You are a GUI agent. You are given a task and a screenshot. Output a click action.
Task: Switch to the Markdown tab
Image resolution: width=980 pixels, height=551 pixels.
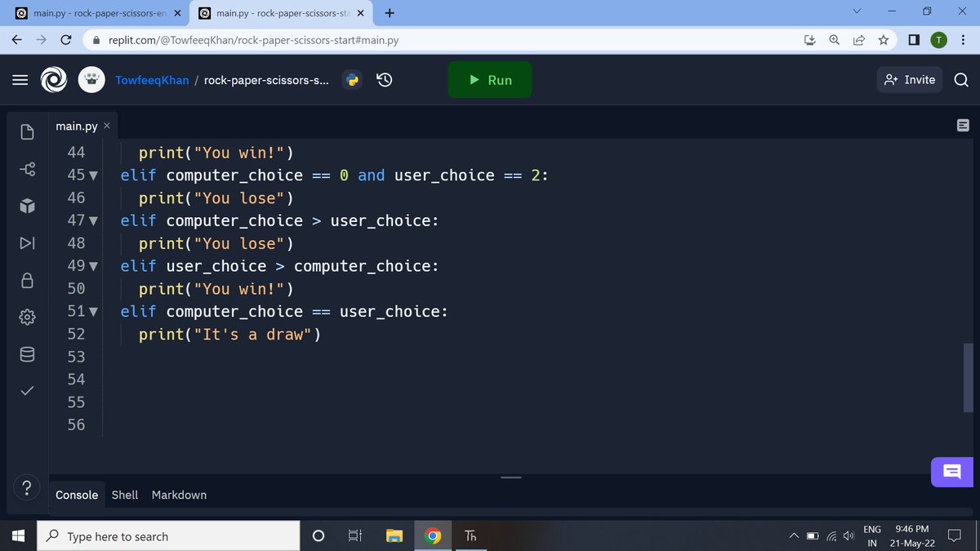pyautogui.click(x=179, y=495)
